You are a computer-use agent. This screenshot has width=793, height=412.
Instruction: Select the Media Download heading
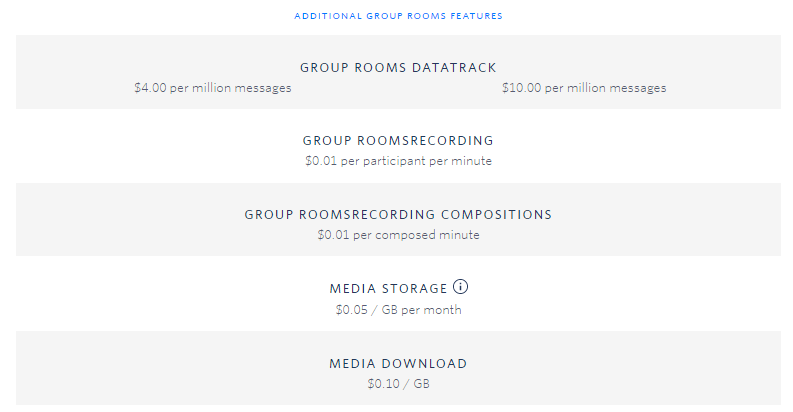point(399,363)
